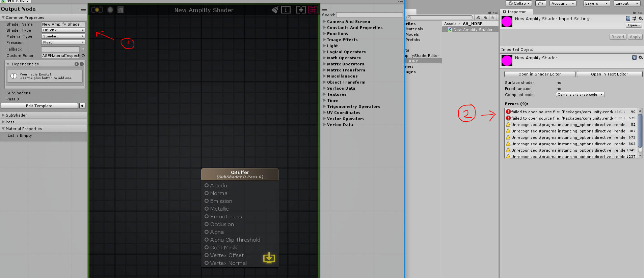Screen dimensions: 644x278
Task: Click Open in Shader Editor
Action: coord(540,74)
